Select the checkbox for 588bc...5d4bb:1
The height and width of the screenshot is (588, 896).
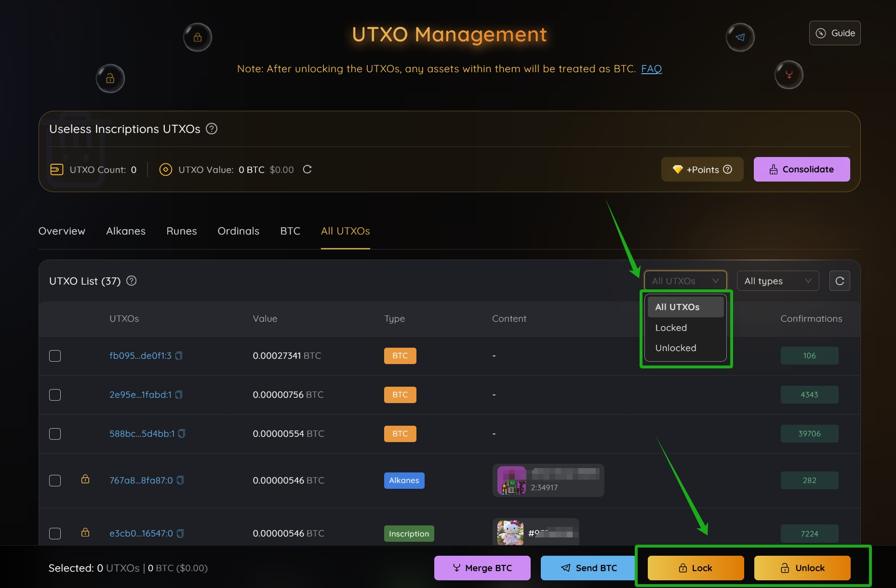[x=55, y=434]
